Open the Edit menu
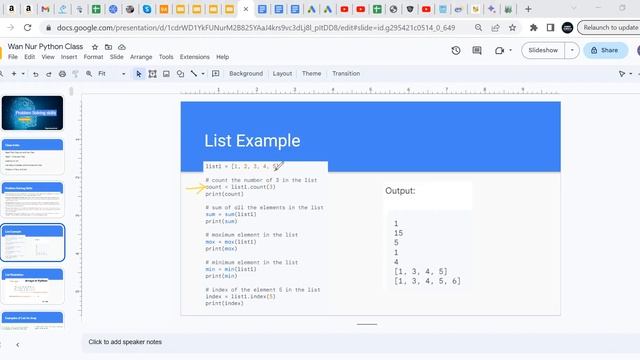This screenshot has width=640, height=360. click(29, 57)
